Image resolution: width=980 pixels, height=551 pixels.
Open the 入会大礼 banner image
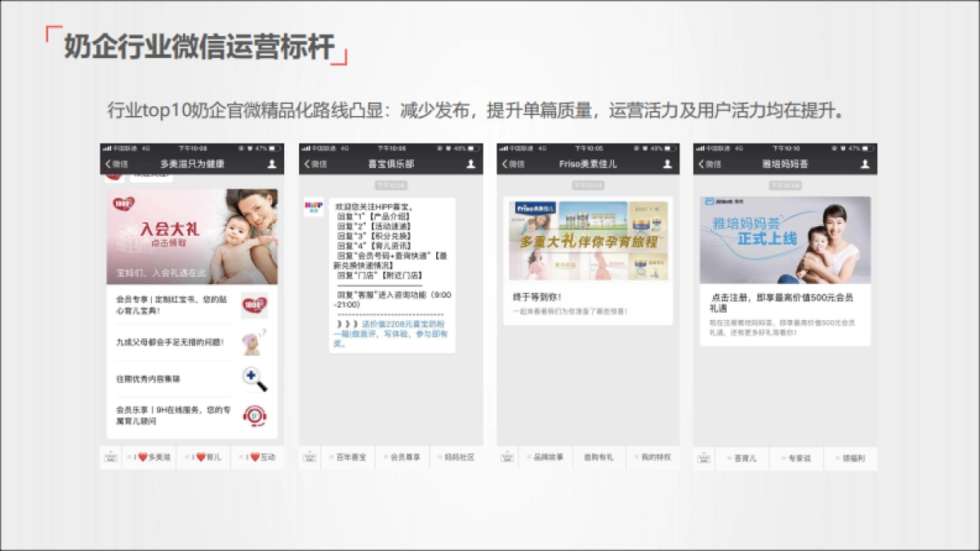click(x=192, y=237)
